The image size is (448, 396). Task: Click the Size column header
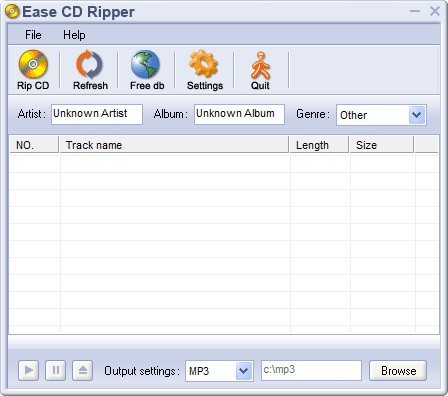(381, 145)
